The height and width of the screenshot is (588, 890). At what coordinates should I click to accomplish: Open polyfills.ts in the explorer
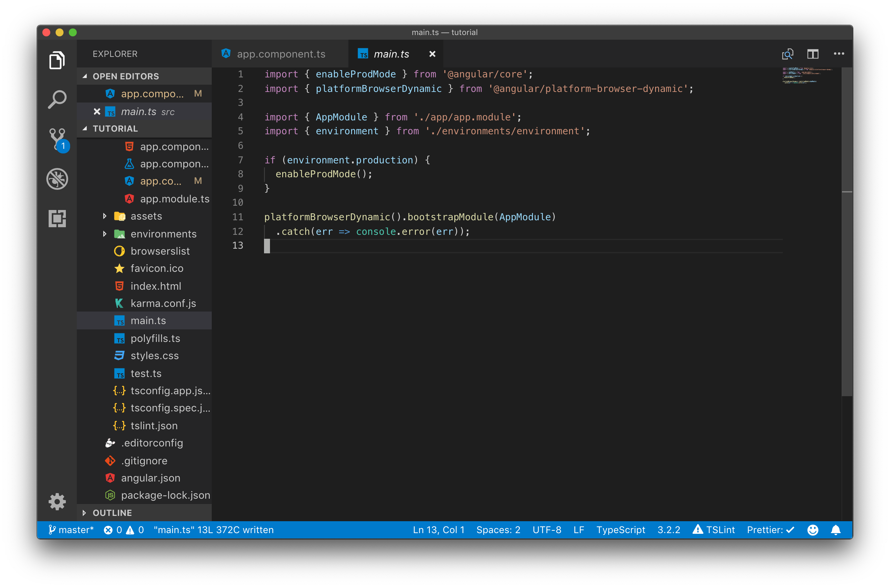coord(144,338)
